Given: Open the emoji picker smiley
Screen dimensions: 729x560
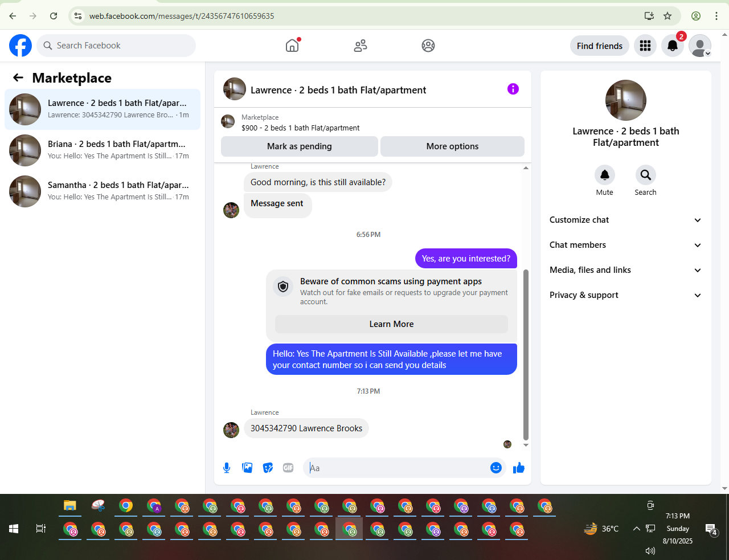Looking at the screenshot, I should tap(496, 468).
